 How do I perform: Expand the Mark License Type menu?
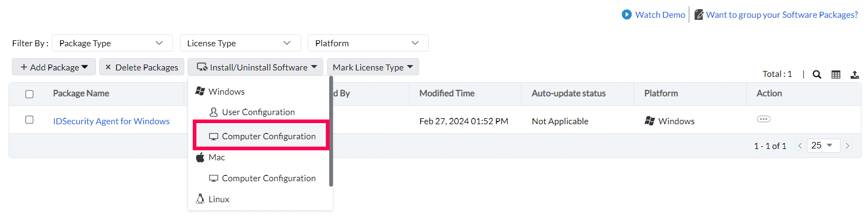(x=373, y=67)
